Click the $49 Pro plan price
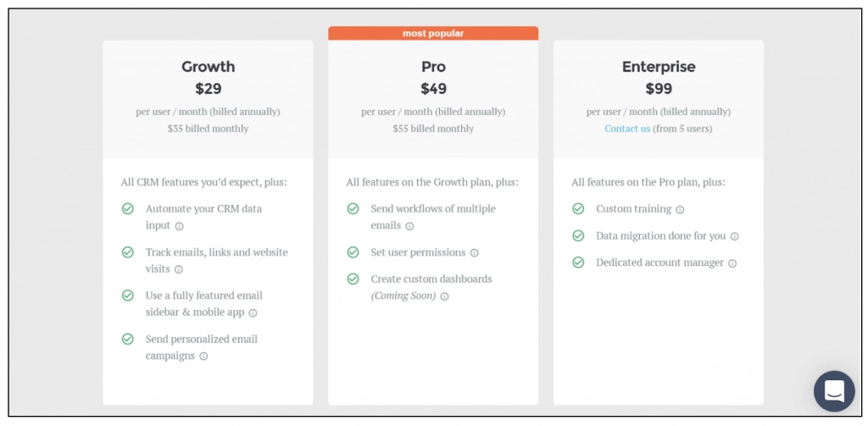 pos(433,88)
